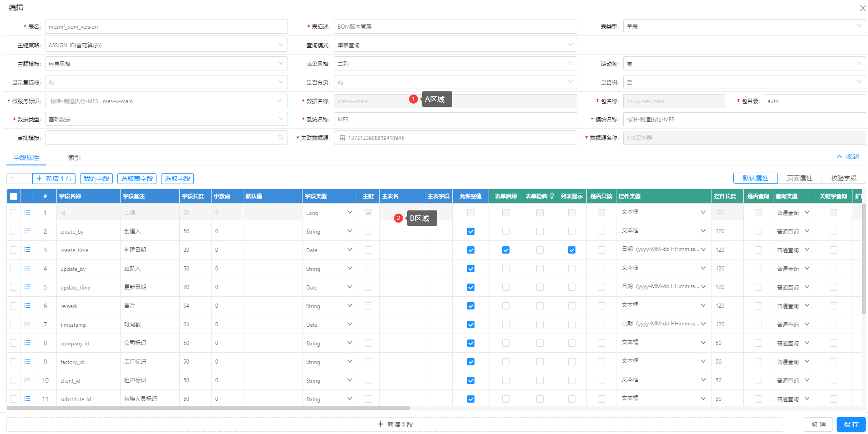The image size is (868, 434).
Task: Click the 表描述 input field
Action: pyautogui.click(x=455, y=26)
